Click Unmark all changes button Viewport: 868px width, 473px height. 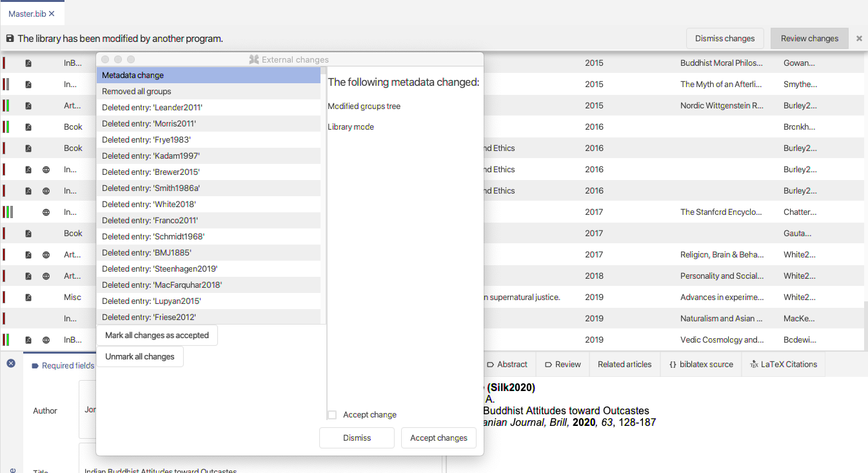point(140,357)
